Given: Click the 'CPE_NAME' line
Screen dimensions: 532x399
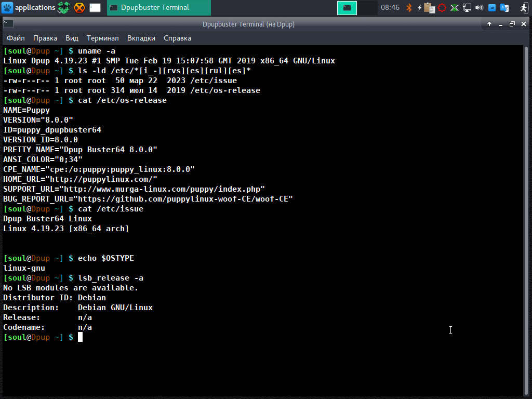Looking at the screenshot, I should pos(99,169).
